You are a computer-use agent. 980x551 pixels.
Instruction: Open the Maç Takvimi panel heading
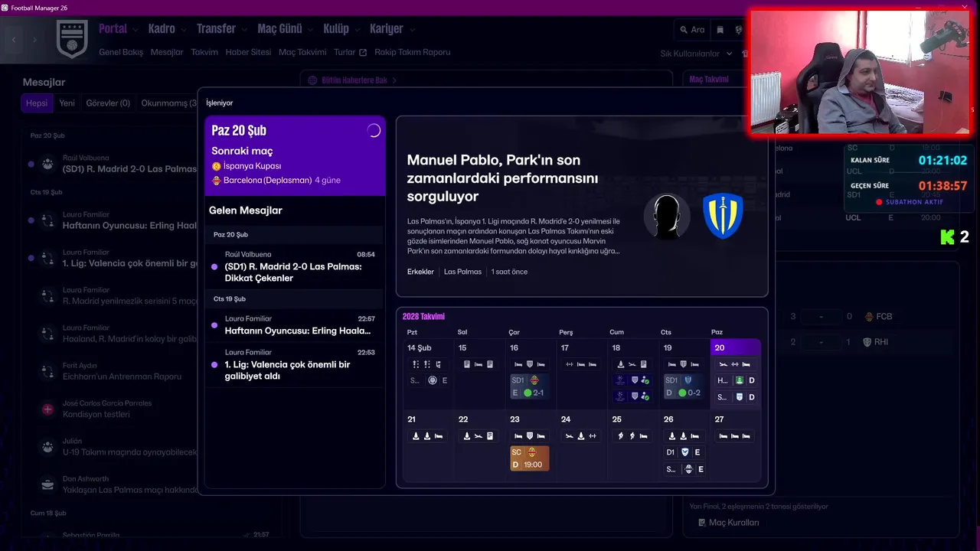[x=709, y=80]
